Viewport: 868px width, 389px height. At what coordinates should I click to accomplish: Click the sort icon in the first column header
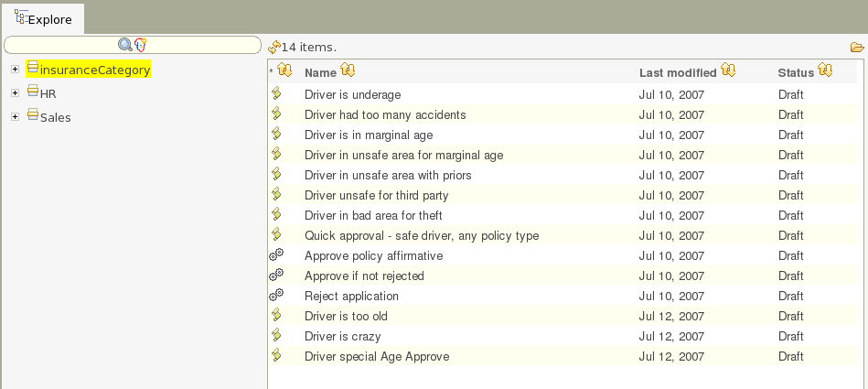[284, 70]
